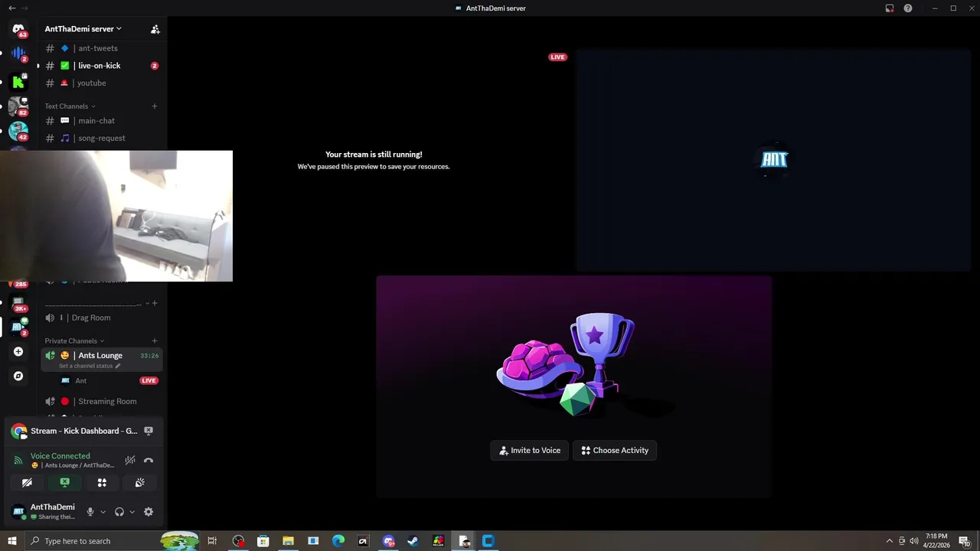Image resolution: width=980 pixels, height=551 pixels.
Task: Open Discord inbox icon in title bar
Action: point(890,8)
